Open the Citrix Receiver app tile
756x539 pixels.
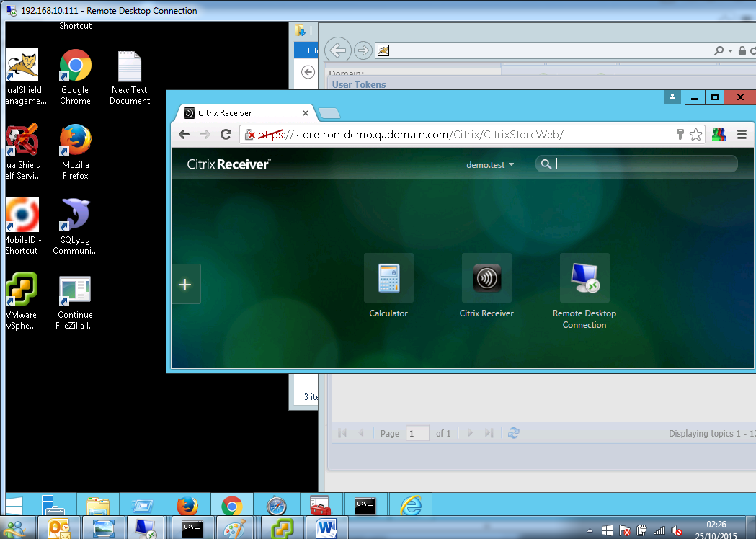click(x=486, y=278)
